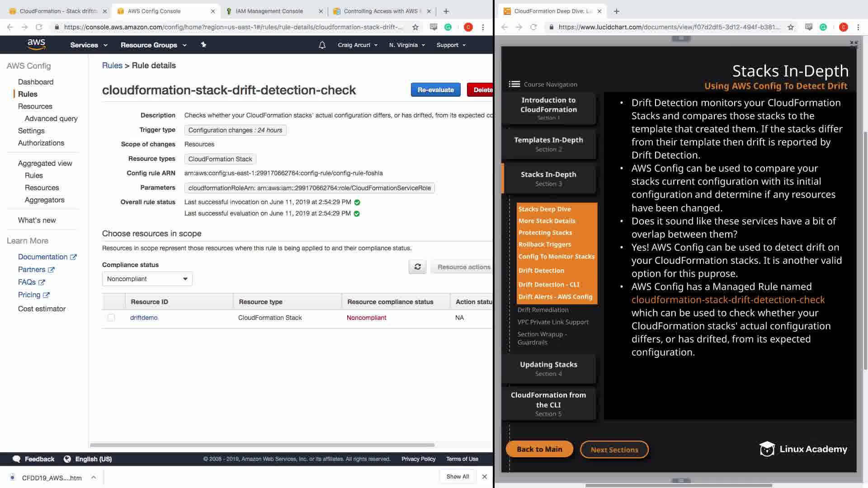Image resolution: width=868 pixels, height=488 pixels.
Task: Reload the Lucidchart browser page
Action: coord(533,27)
